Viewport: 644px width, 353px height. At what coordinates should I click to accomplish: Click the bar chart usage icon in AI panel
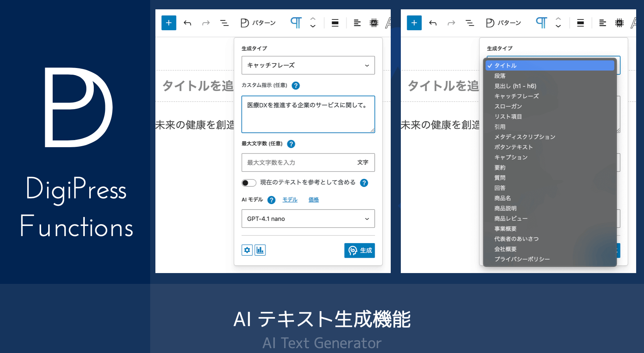click(x=260, y=250)
